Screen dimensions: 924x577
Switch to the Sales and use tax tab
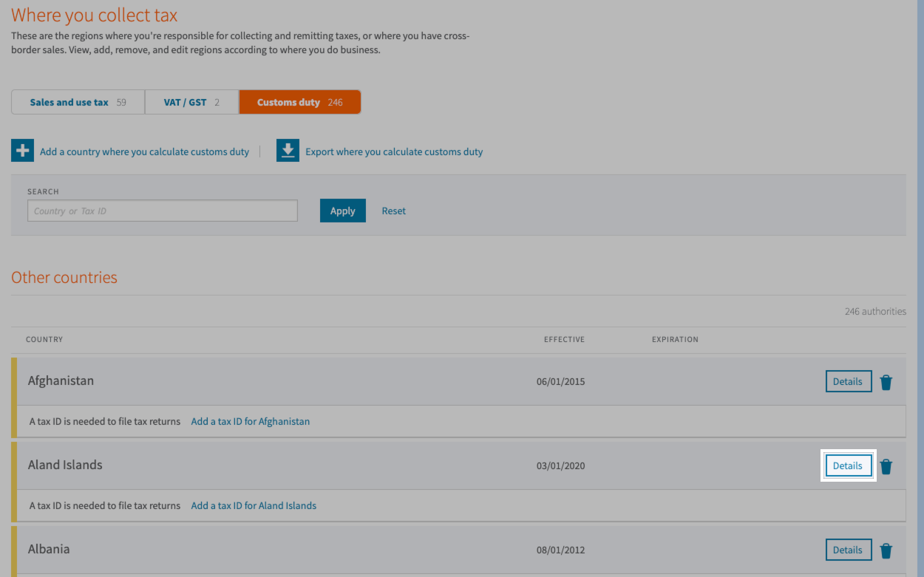click(77, 101)
